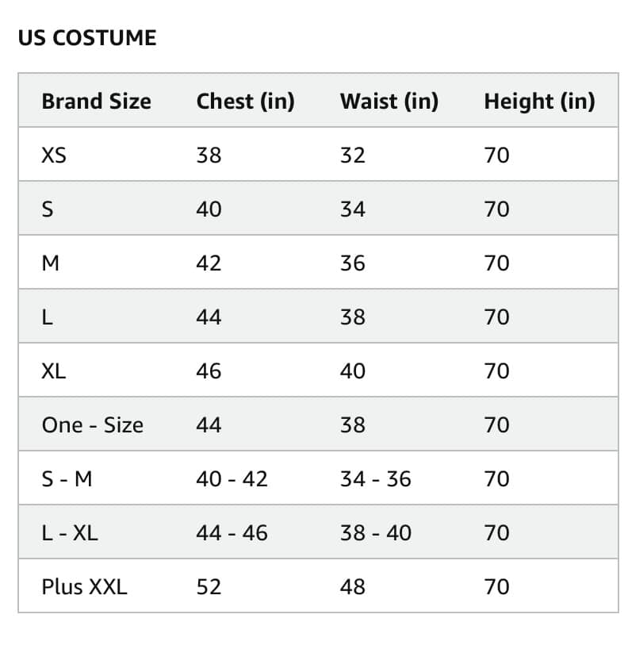628x672 pixels.
Task: Click the S size row label
Action: [x=48, y=209]
